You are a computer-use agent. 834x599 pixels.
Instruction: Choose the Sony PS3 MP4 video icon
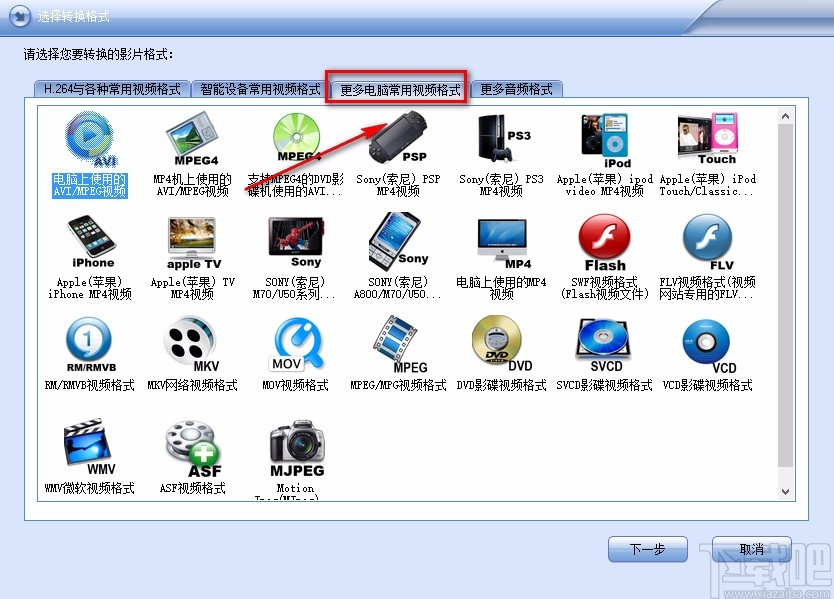click(x=504, y=139)
